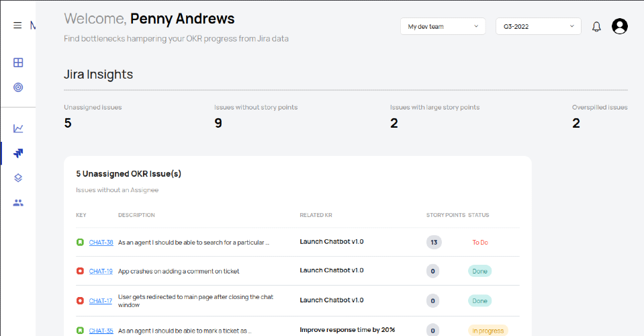Open the CHAT-38 issue link
Screen dimensions: 644x336
pyautogui.click(x=101, y=243)
